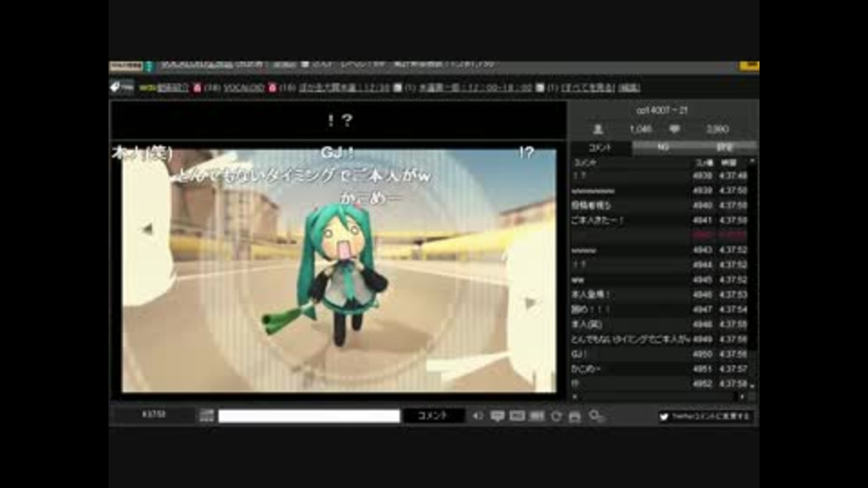Click the comment count speech-bubble icon

tap(675, 129)
